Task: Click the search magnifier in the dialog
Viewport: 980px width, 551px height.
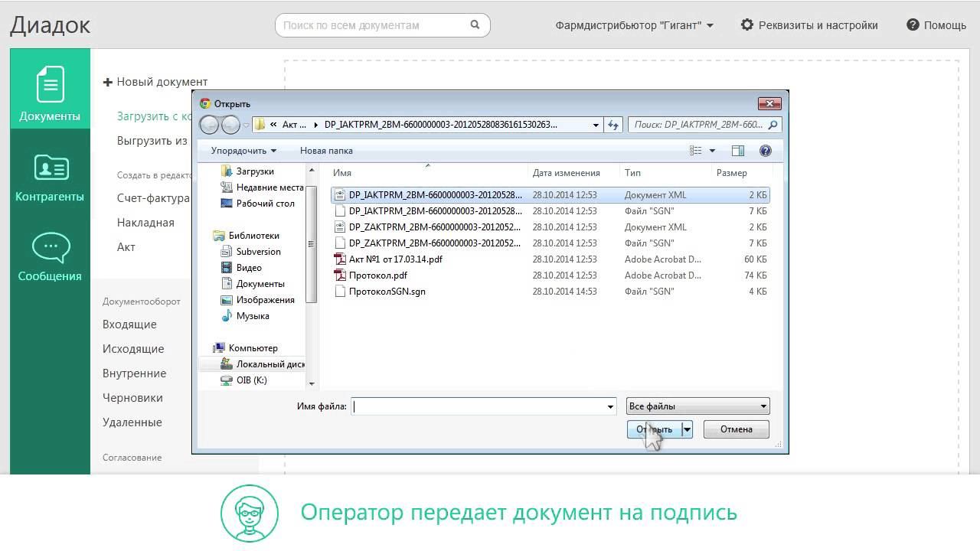Action: [x=773, y=125]
